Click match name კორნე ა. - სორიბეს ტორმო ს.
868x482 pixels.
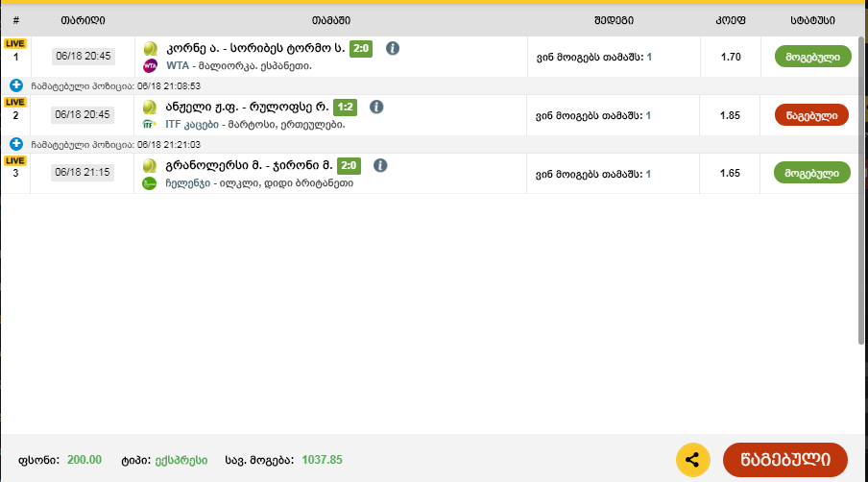pyautogui.click(x=255, y=49)
